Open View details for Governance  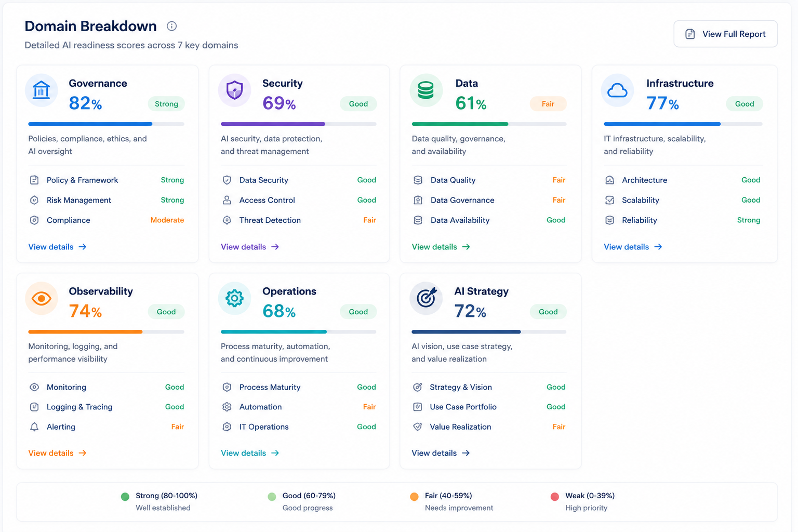[57, 247]
